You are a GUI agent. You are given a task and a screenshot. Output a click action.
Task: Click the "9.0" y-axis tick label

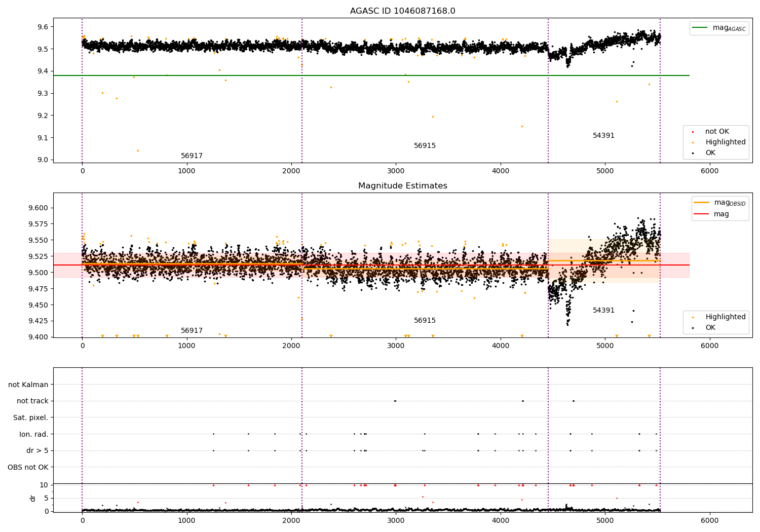(x=43, y=160)
